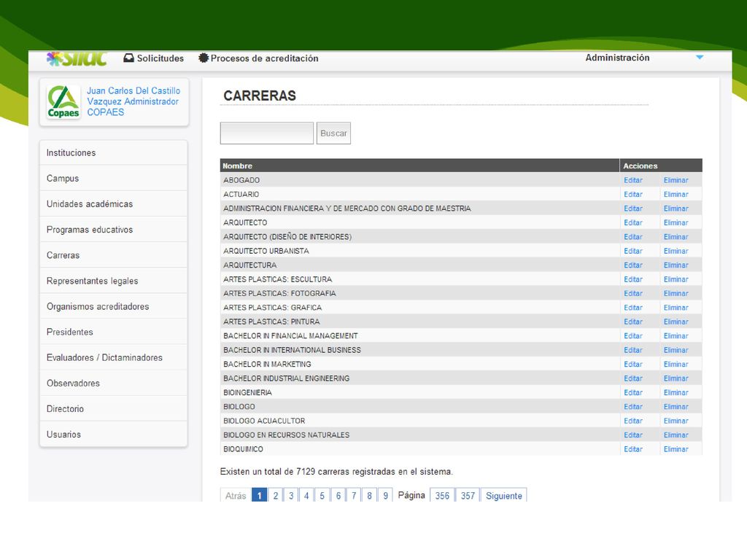Edit the BIOINGENIERIA career

[x=633, y=392]
